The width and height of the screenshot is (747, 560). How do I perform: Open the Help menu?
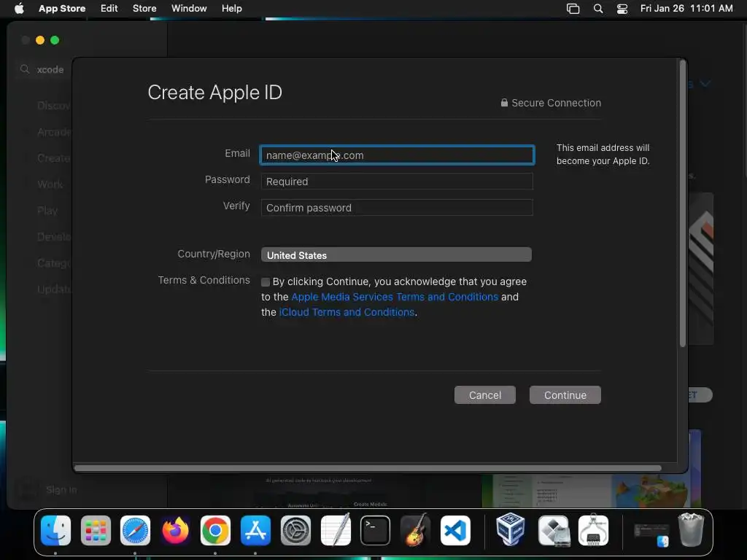[231, 9]
